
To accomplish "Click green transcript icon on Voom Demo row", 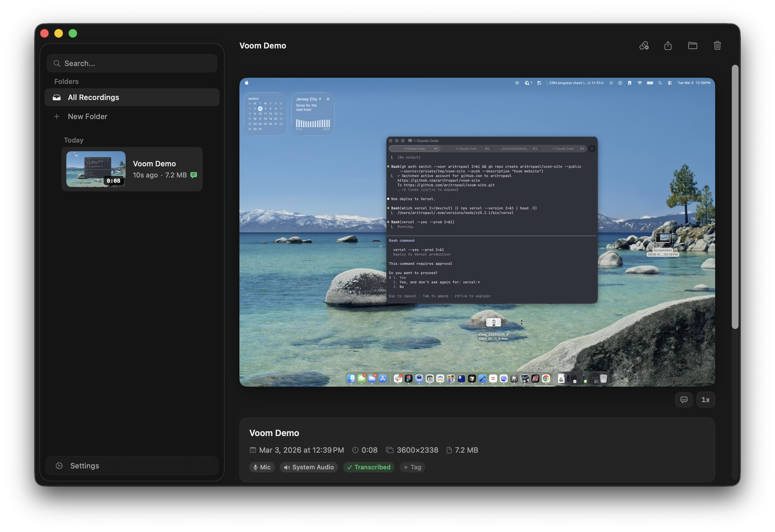I will point(193,175).
